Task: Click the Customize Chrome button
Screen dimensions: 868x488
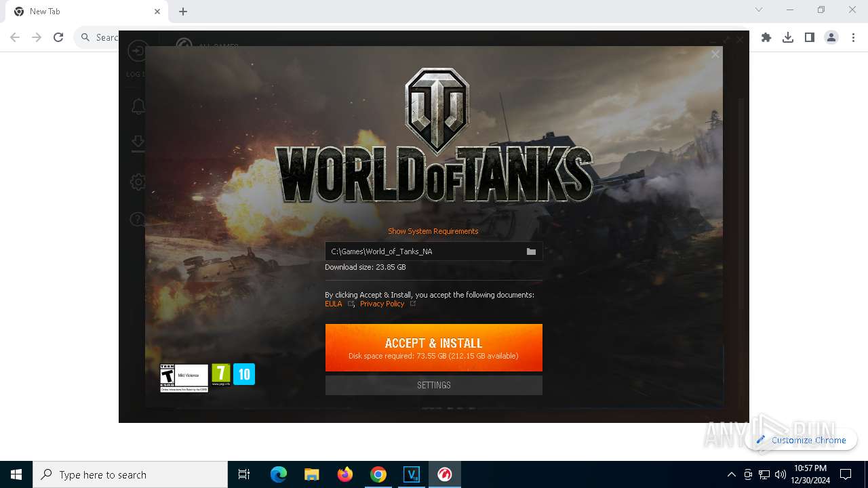Action: (802, 440)
